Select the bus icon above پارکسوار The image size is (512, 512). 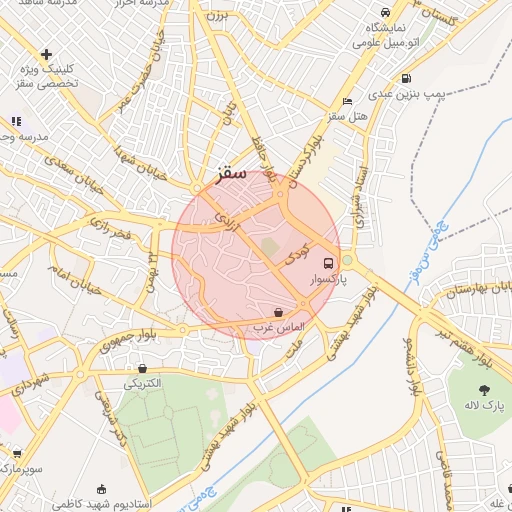329,263
